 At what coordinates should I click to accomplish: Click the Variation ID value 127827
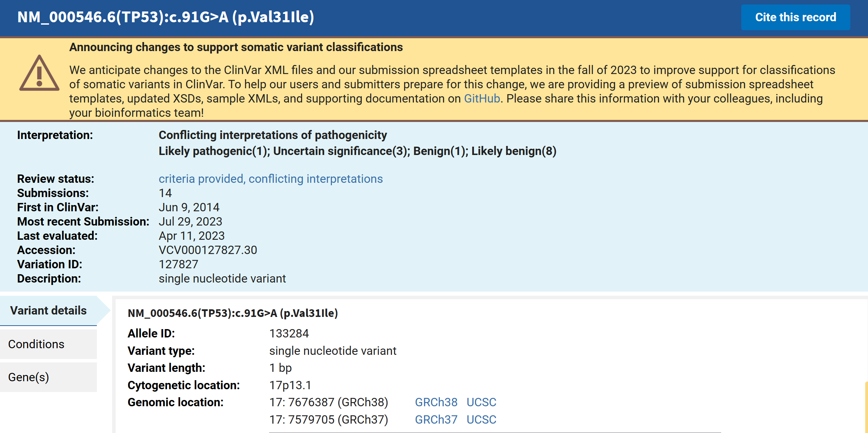click(x=178, y=264)
